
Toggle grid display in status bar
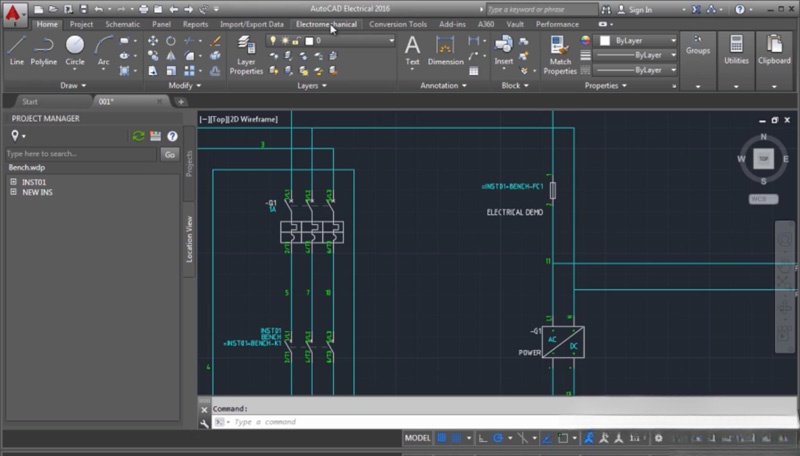(442, 438)
